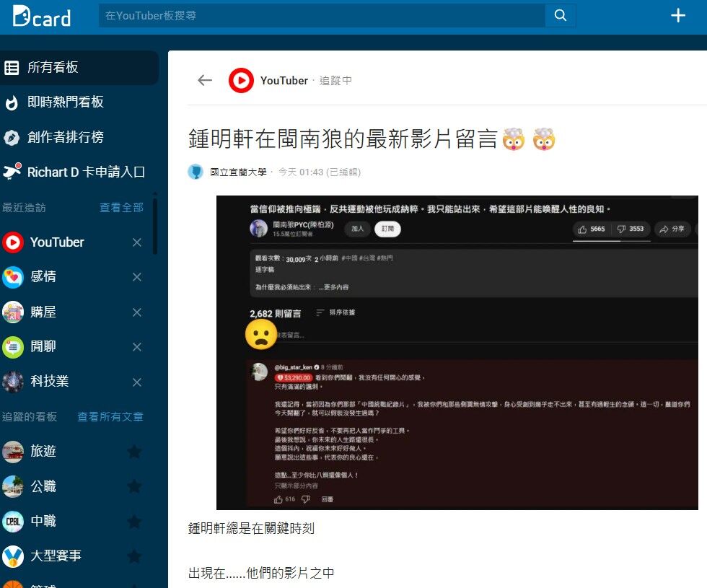Image resolution: width=707 pixels, height=588 pixels.
Task: Toggle the star for 中職 board
Action: click(134, 521)
